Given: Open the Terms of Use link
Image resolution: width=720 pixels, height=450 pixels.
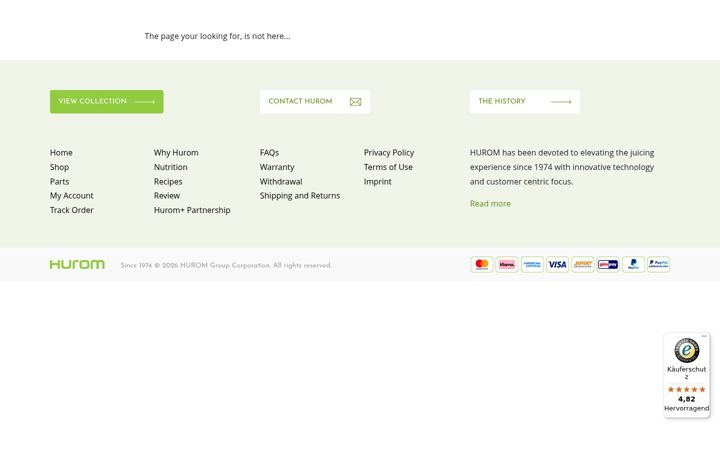Looking at the screenshot, I should (x=388, y=167).
